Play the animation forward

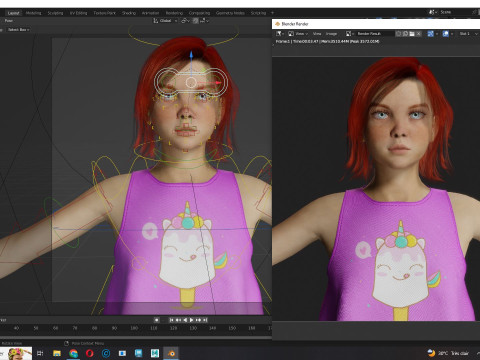point(191,320)
